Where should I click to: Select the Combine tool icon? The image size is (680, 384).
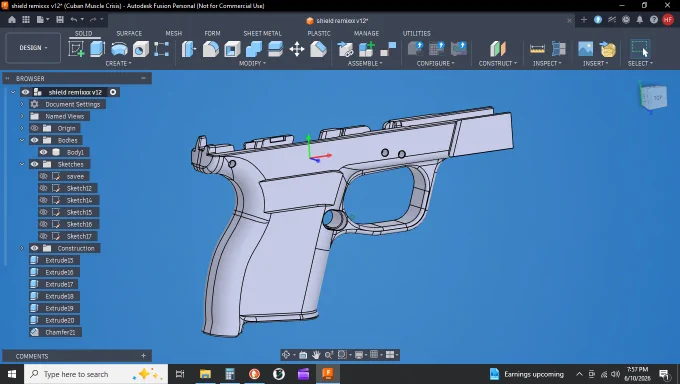click(254, 49)
